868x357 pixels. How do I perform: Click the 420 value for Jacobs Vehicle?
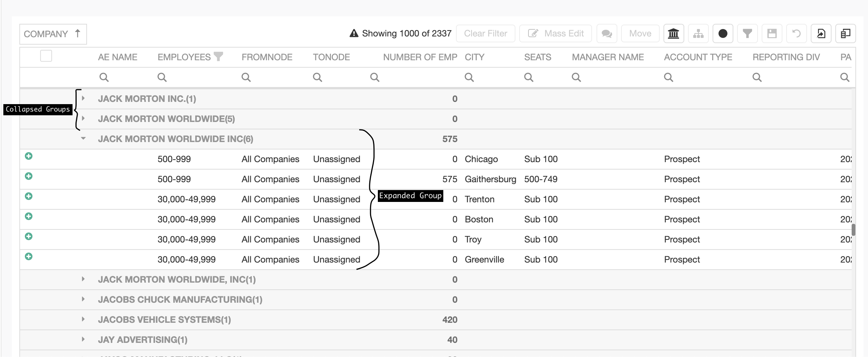[x=450, y=320]
